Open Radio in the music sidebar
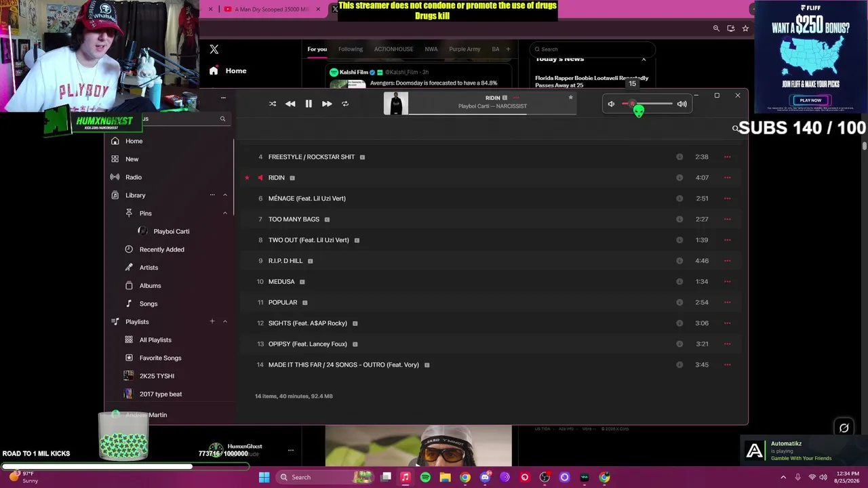This screenshot has width=868, height=488. [x=133, y=177]
